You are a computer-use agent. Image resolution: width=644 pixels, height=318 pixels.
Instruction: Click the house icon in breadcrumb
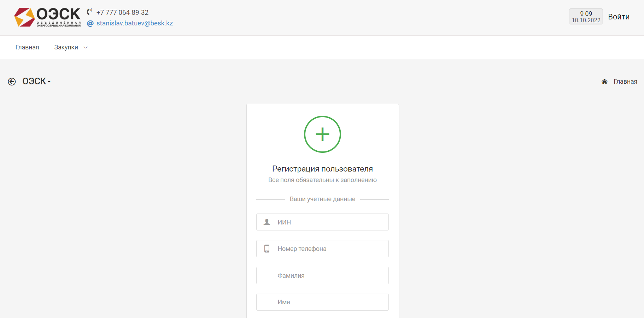pos(604,82)
